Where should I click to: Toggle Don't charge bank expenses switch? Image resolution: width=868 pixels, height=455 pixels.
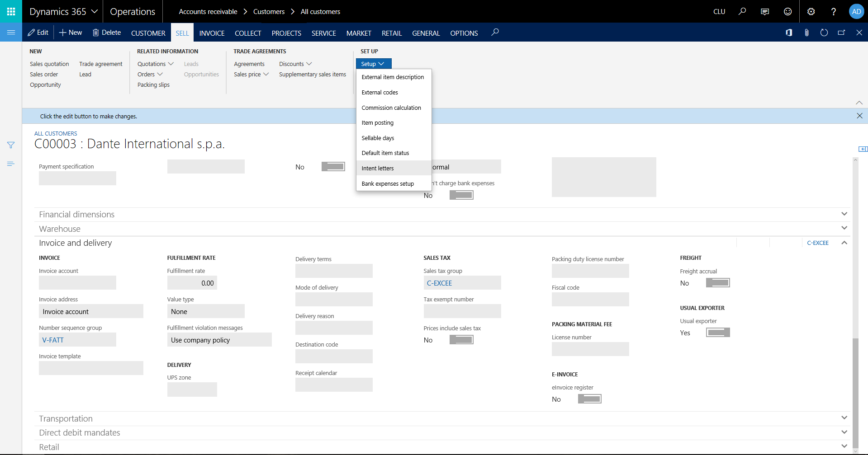coord(461,195)
